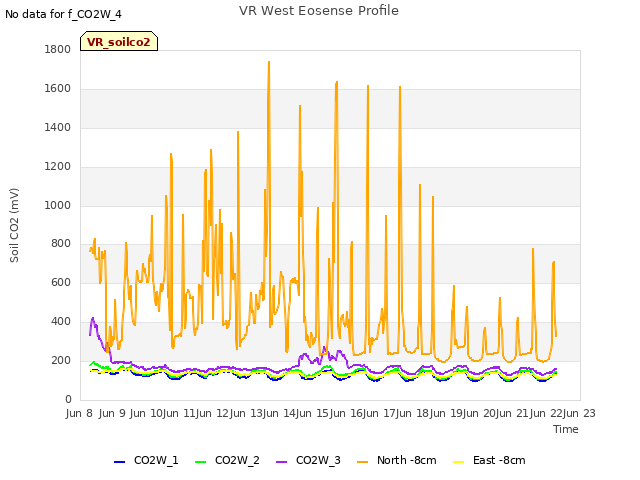Click the 1000 y-axis tick label

pyautogui.click(x=58, y=205)
